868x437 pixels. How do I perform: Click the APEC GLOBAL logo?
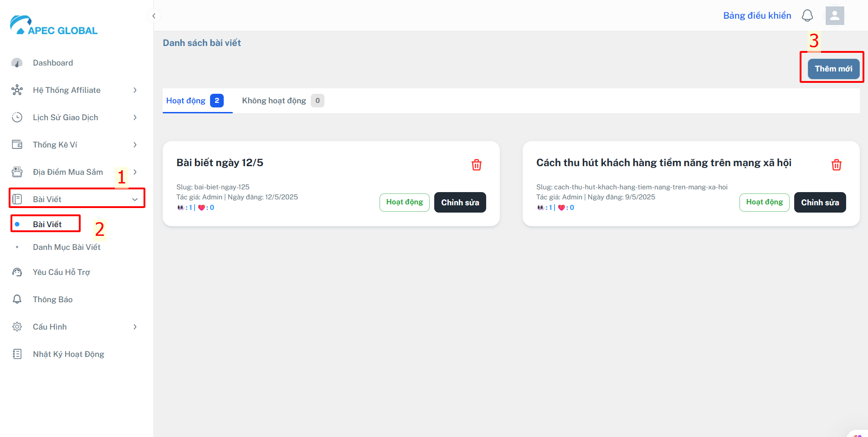[x=54, y=25]
